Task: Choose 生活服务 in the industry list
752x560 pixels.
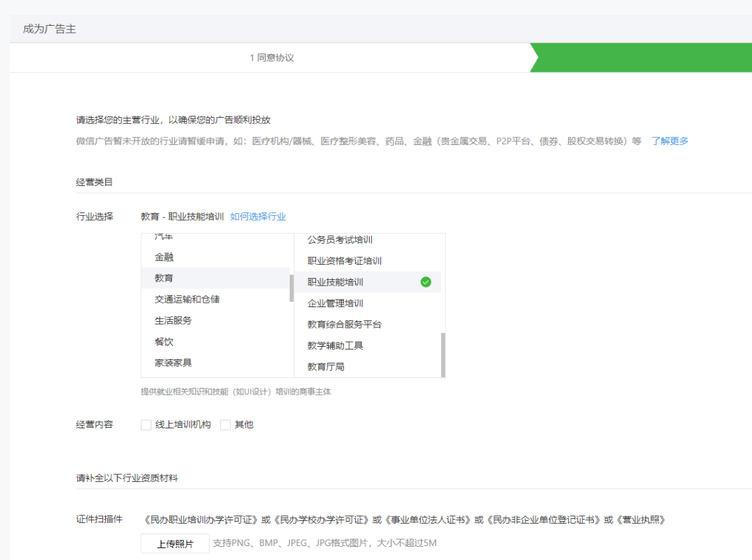Action: pos(215,320)
